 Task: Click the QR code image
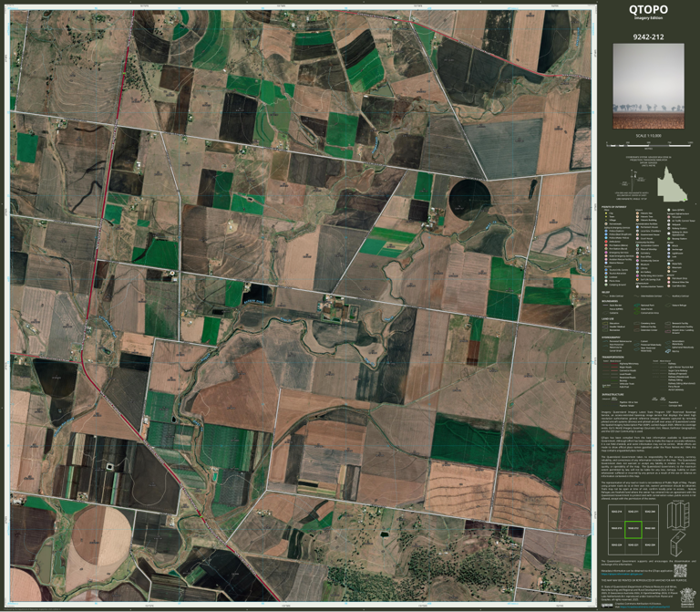point(680,571)
